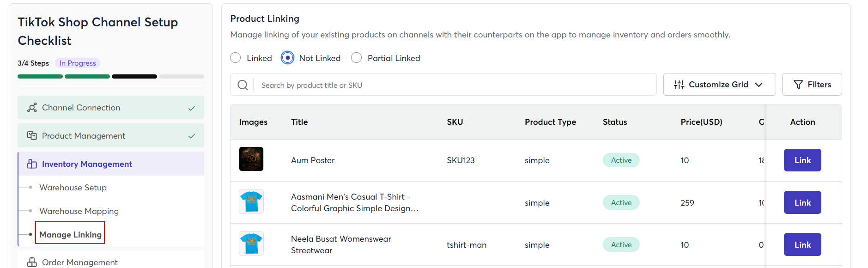Select the Linked radio button
868x268 pixels.
236,58
